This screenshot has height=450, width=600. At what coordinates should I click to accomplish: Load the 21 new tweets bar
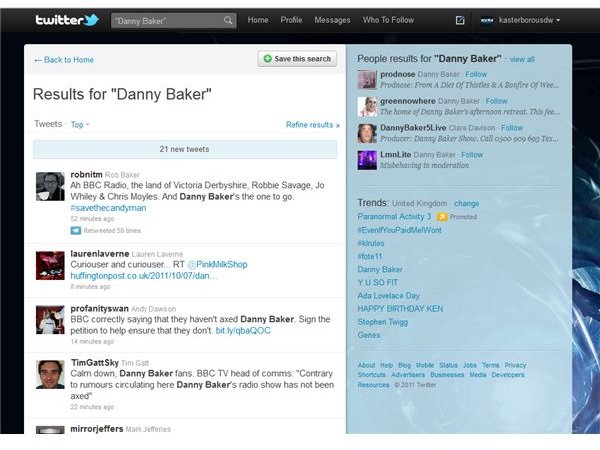185,149
